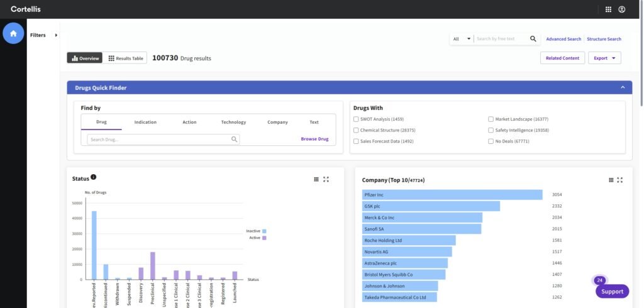Open the Export dropdown menu

tap(604, 58)
